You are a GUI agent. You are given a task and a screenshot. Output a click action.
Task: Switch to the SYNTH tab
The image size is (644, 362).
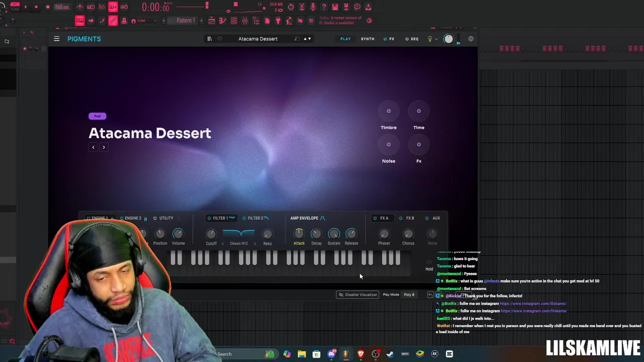(x=367, y=39)
